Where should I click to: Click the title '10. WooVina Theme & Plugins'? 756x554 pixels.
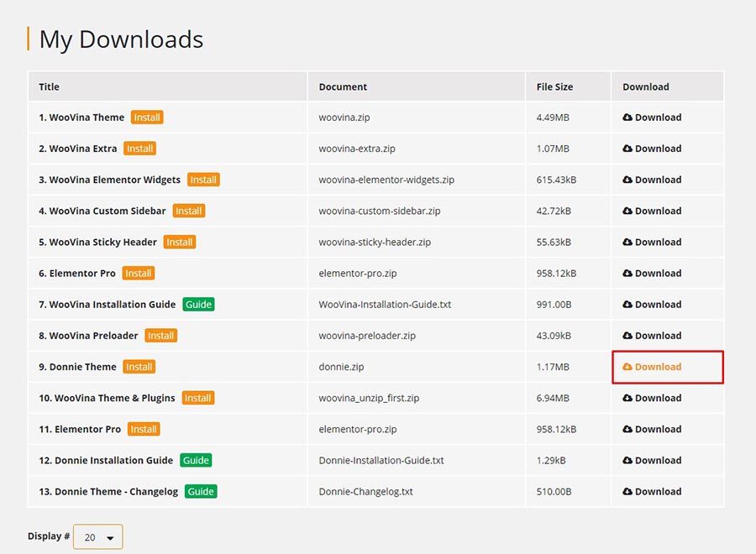click(107, 398)
